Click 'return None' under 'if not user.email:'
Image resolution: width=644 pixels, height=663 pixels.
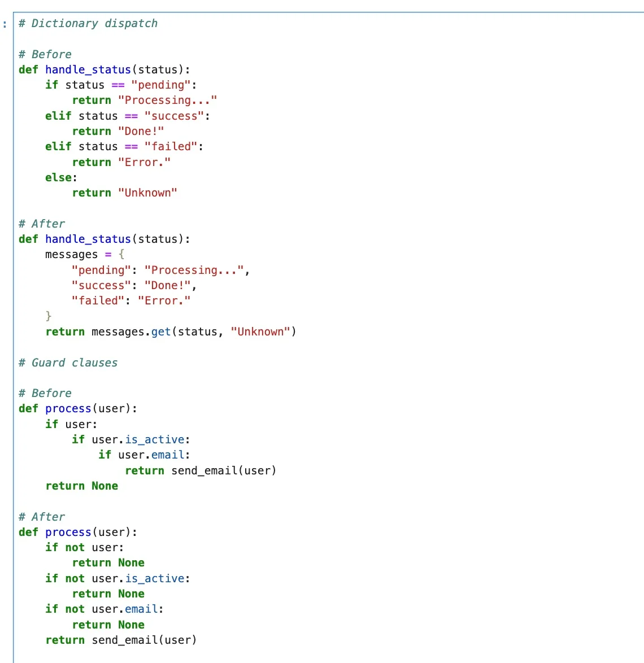pos(108,625)
